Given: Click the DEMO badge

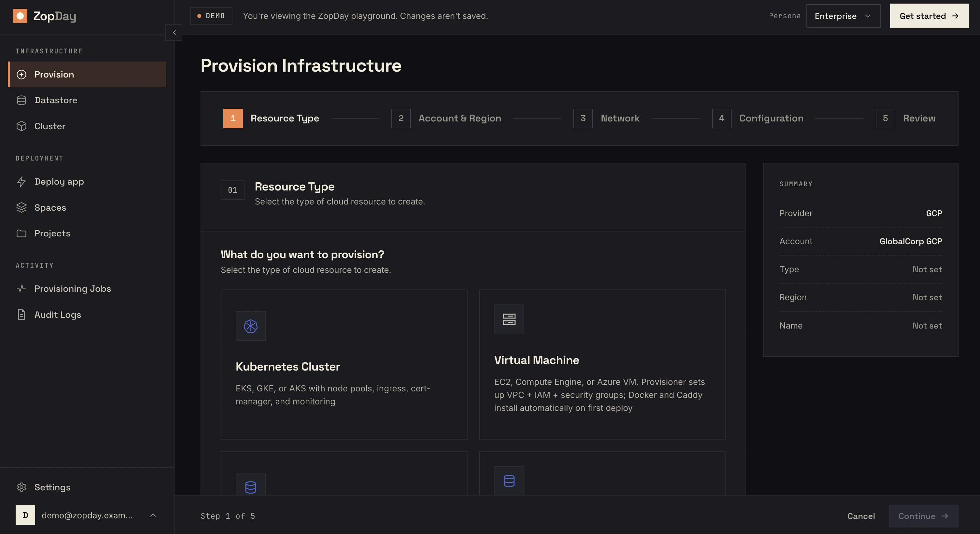Looking at the screenshot, I should [x=211, y=16].
